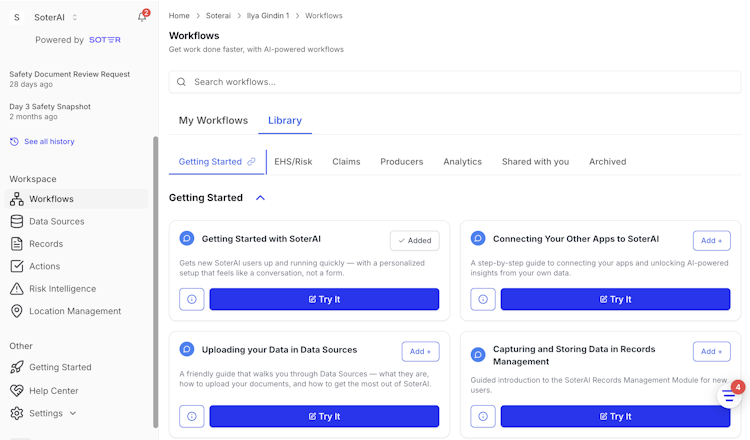The image size is (750, 440).
Task: Click the Data Sources database icon
Action: [x=17, y=221]
